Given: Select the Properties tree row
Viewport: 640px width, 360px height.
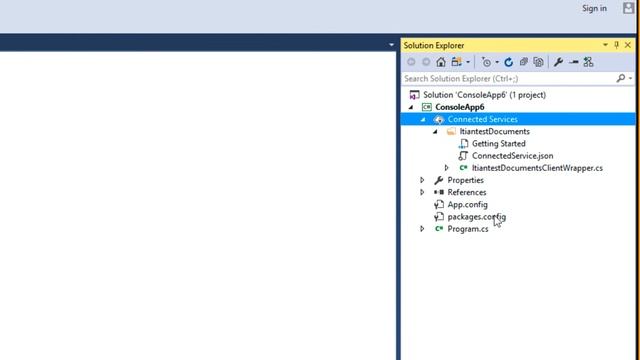Looking at the screenshot, I should tap(466, 180).
